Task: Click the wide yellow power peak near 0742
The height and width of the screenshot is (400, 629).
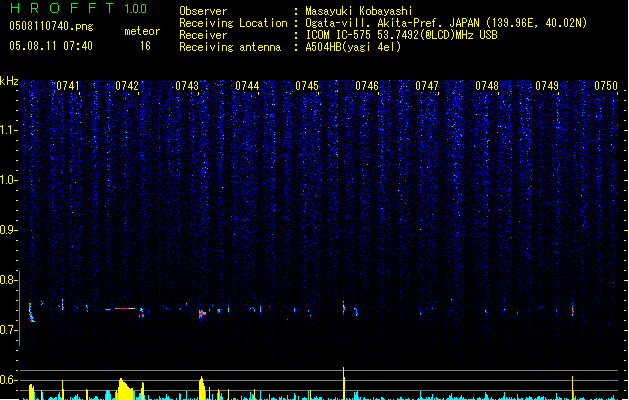Action: pos(126,389)
